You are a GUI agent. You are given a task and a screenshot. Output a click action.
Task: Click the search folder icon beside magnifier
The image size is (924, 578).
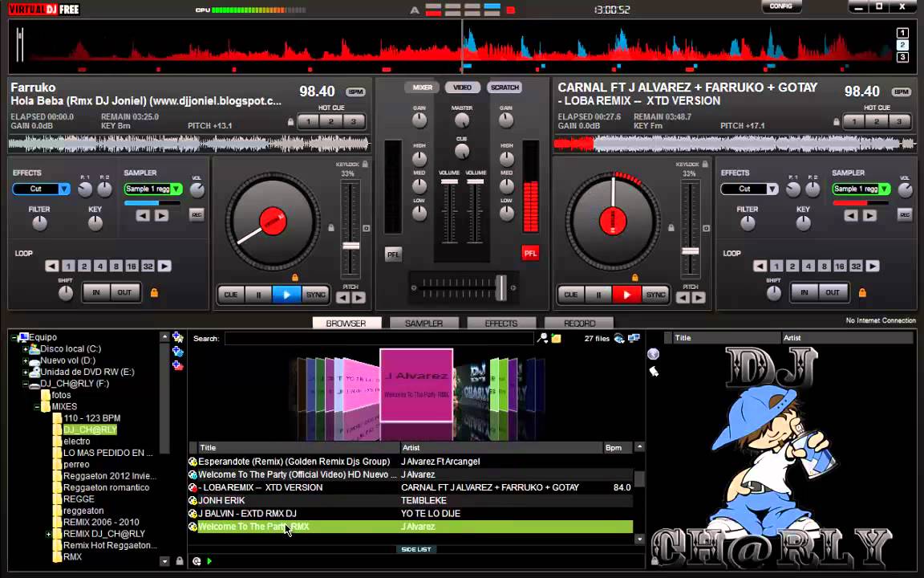click(x=556, y=339)
